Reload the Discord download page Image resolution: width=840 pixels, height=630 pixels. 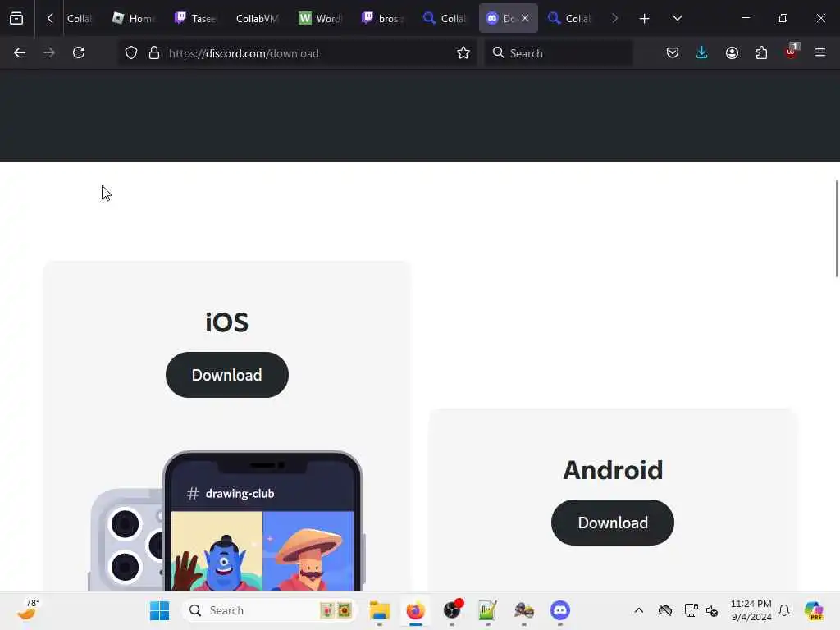click(79, 53)
